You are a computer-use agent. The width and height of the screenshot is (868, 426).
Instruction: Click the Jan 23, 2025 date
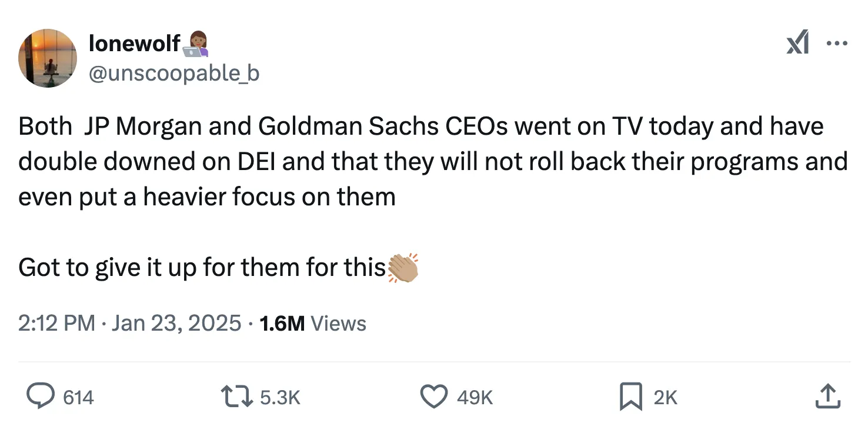[175, 323]
